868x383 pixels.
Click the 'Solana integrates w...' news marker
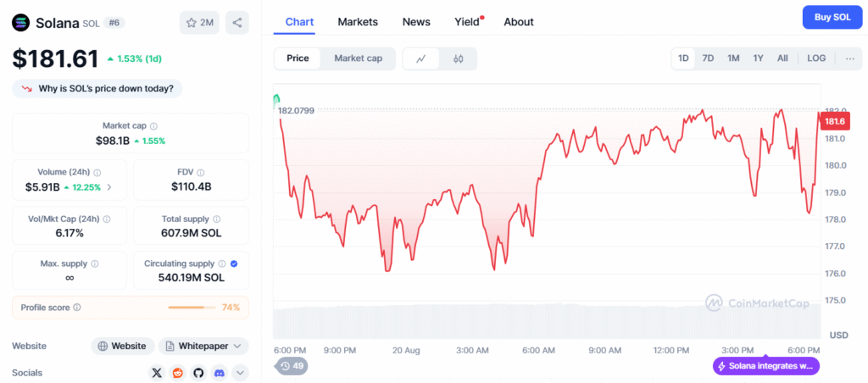pos(766,366)
